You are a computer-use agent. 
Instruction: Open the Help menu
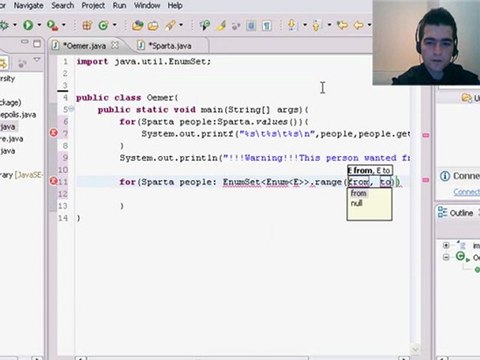point(175,6)
